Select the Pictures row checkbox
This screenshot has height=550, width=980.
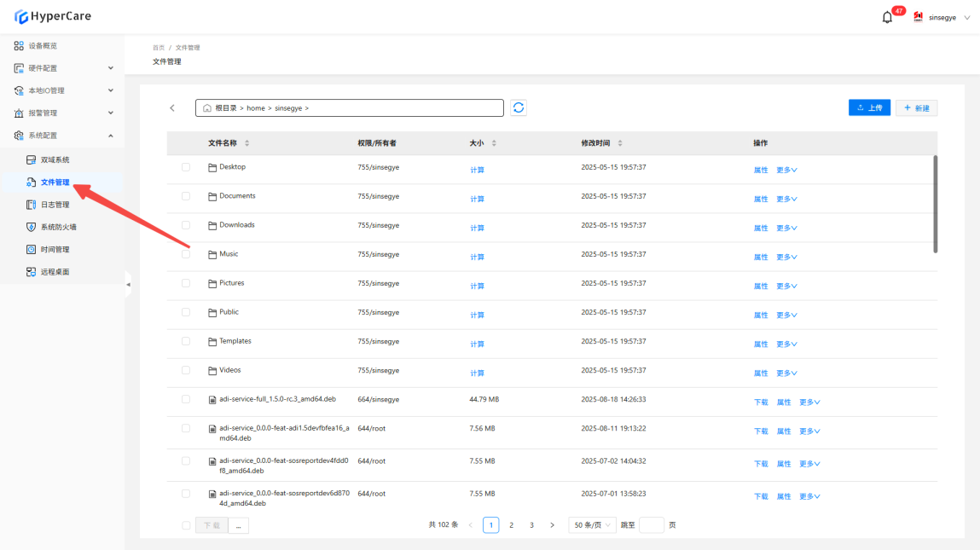pyautogui.click(x=186, y=283)
